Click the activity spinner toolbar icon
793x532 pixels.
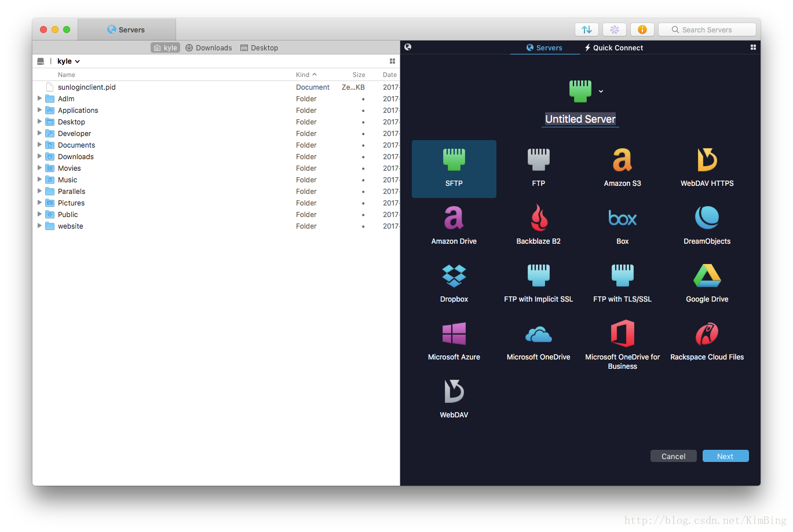tap(615, 30)
